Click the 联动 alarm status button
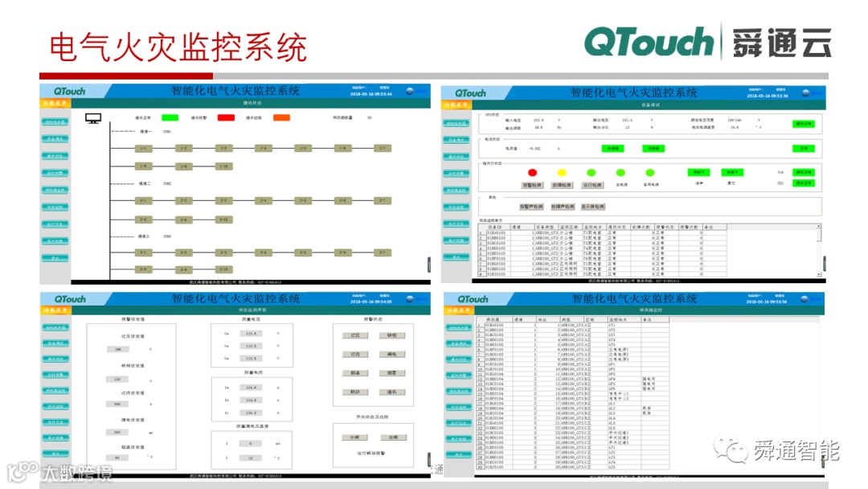 click(355, 392)
